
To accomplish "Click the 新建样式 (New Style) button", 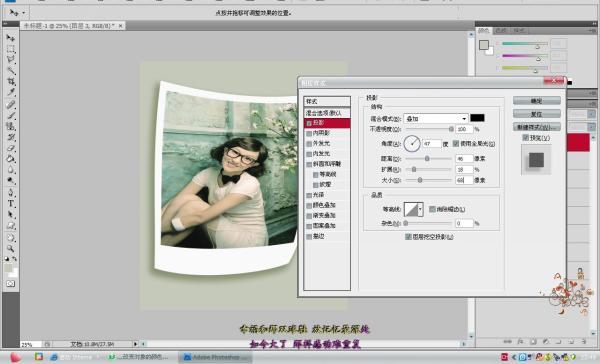I will coord(536,127).
